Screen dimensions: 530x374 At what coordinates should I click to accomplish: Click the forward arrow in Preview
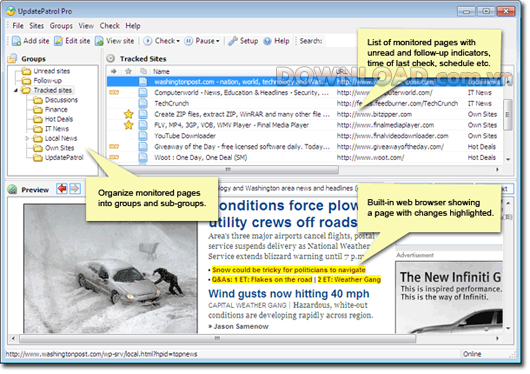[75, 189]
